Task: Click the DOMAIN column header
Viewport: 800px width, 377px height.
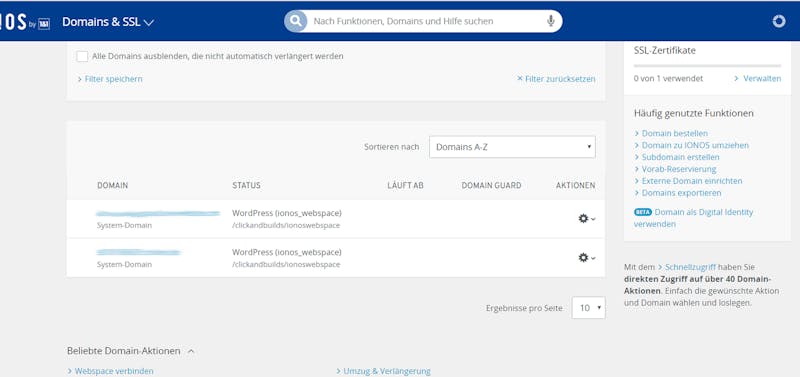Action: (x=112, y=185)
